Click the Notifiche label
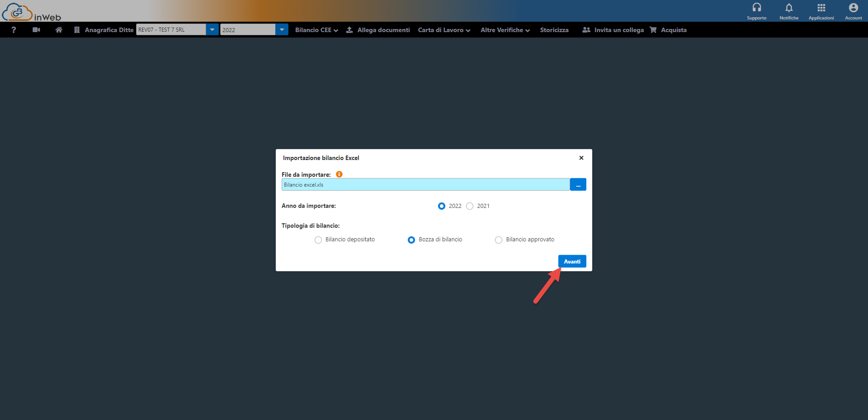Screen dimensions: 868x420 tap(789, 18)
